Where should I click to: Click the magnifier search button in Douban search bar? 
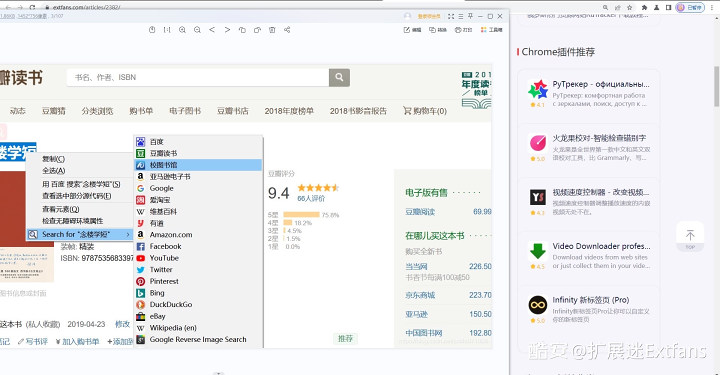[x=339, y=77]
